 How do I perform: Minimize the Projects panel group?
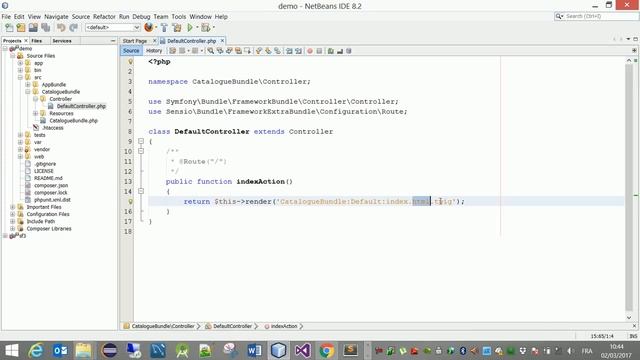coord(113,41)
